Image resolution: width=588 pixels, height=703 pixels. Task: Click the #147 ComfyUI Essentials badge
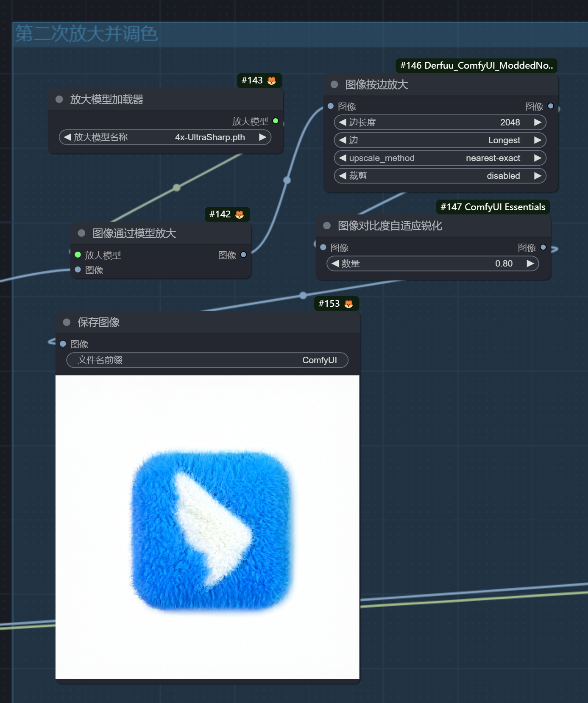[493, 207]
